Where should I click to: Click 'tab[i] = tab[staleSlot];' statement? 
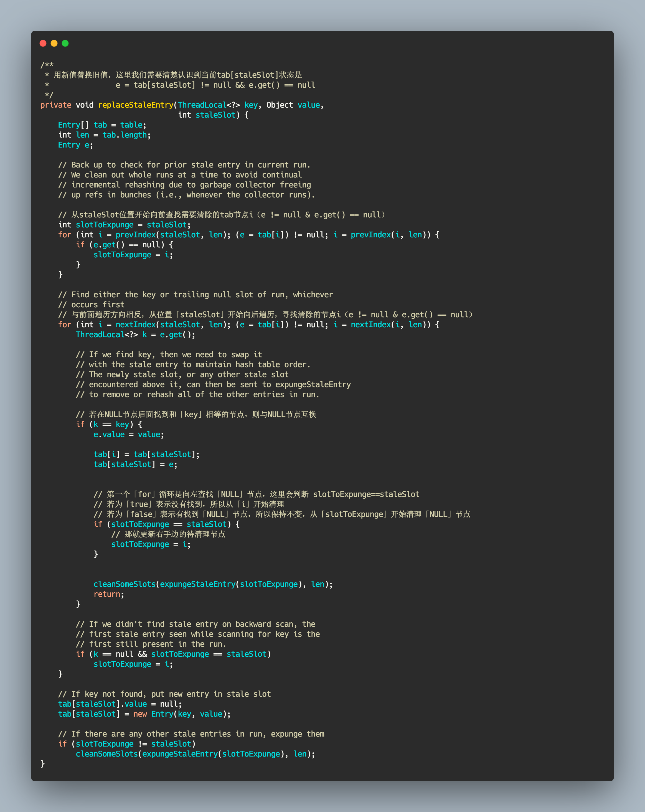[x=146, y=455]
